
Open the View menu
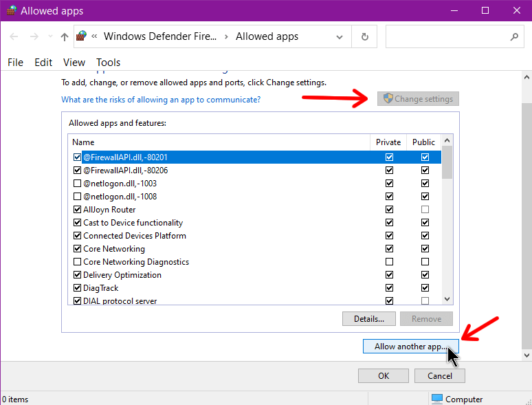74,63
